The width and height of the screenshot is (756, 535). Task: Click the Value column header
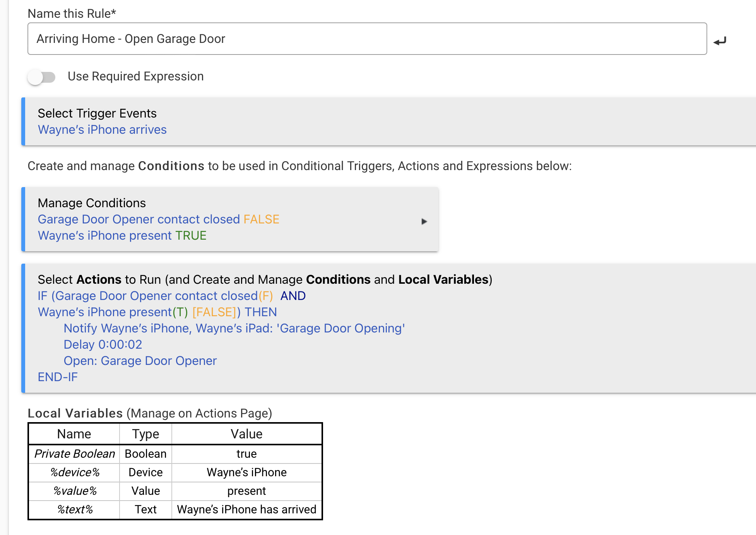coord(246,434)
